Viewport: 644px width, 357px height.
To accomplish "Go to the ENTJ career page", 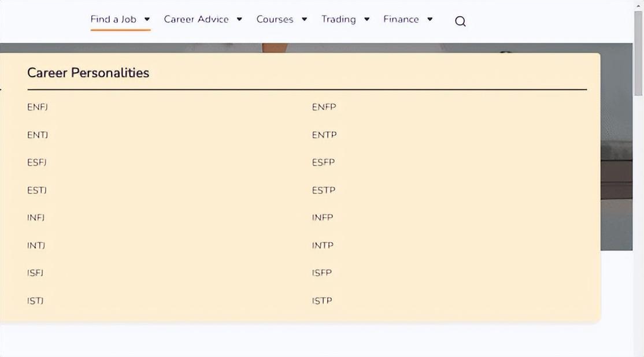I will point(38,135).
